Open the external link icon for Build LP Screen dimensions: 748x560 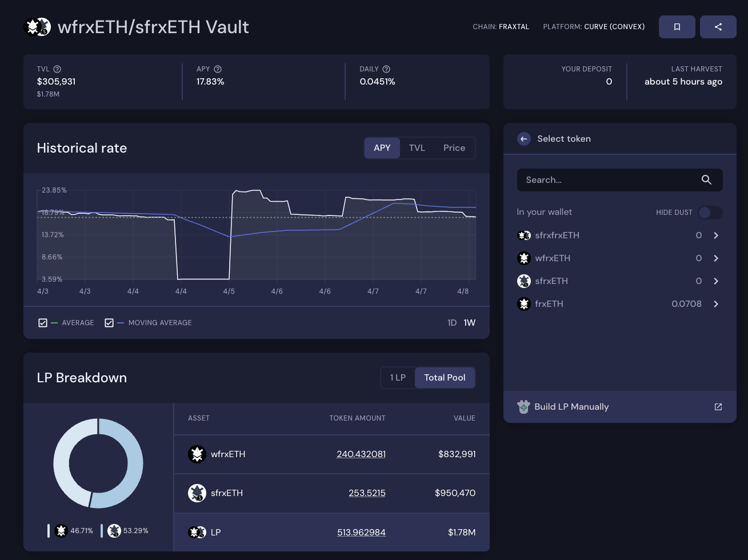point(718,407)
